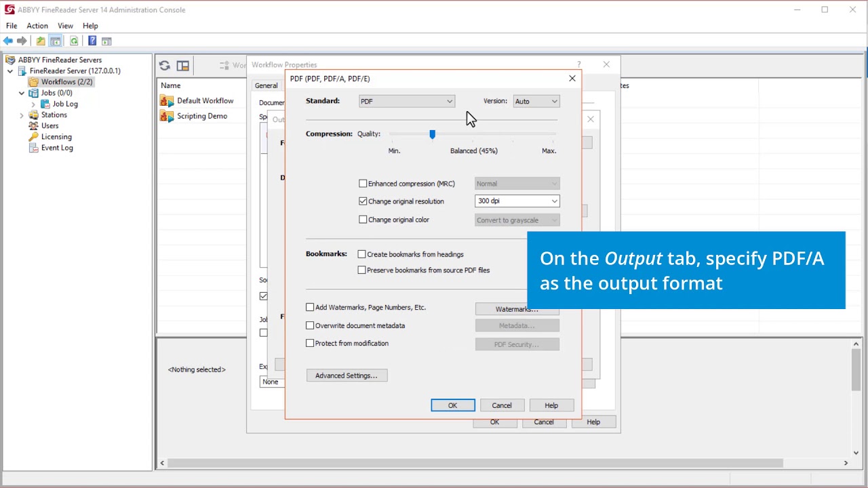Viewport: 868px width, 488px height.
Task: Click the Up One Level folder icon
Action: tap(41, 41)
